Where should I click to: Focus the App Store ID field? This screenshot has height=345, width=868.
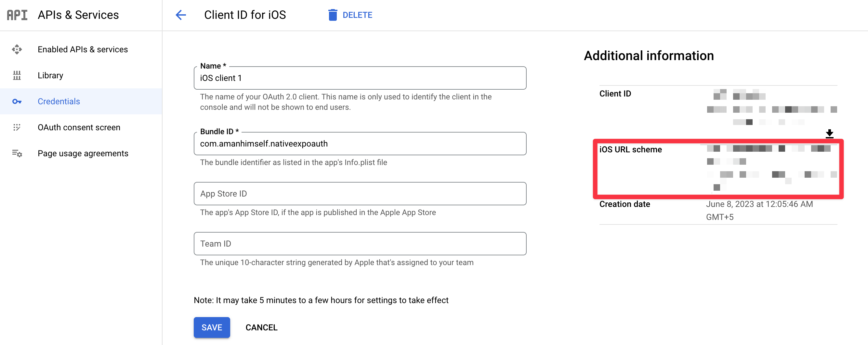coord(360,194)
